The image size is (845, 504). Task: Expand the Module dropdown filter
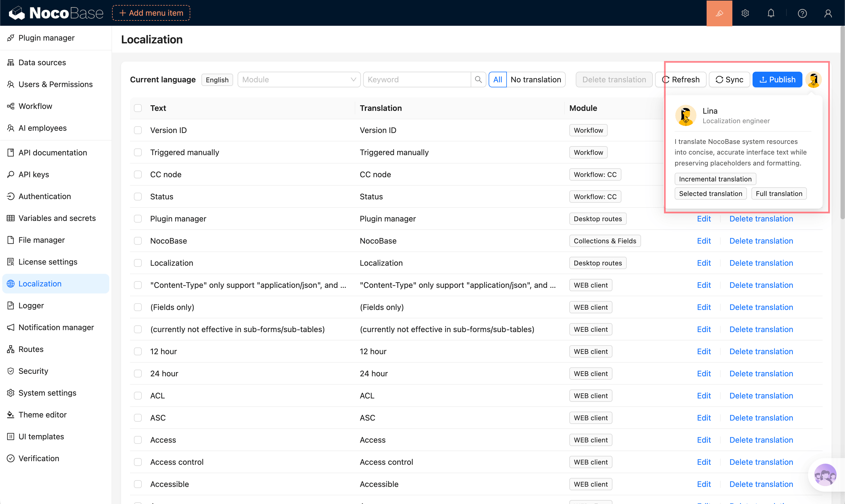point(299,80)
